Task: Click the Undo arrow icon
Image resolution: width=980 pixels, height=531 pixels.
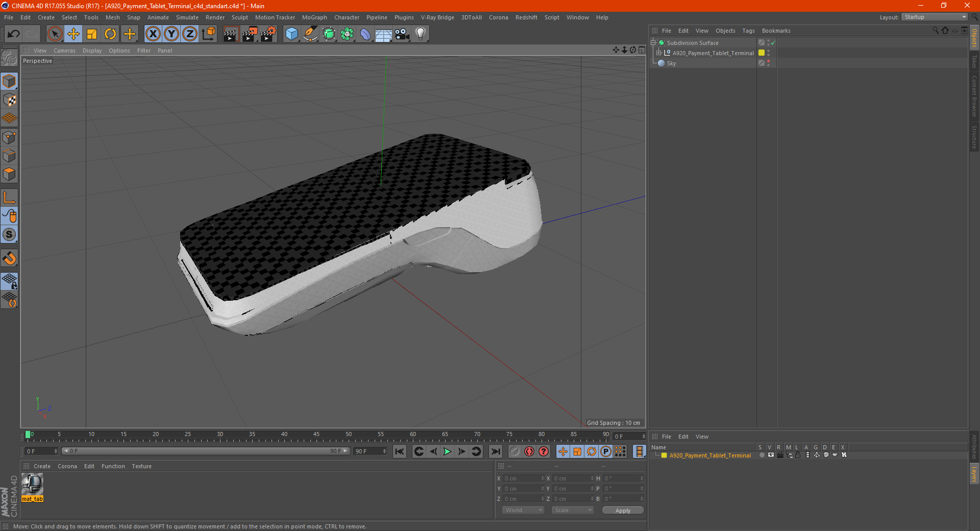Action: coord(14,34)
